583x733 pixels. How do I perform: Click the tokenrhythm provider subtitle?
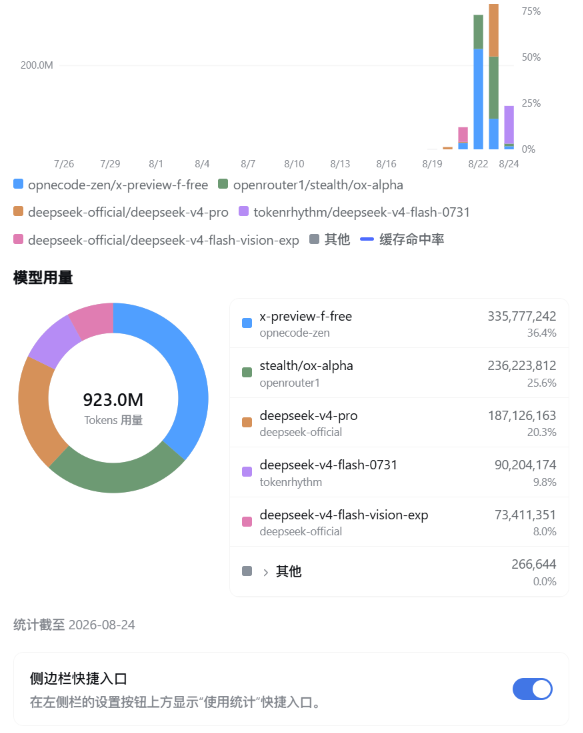291,482
